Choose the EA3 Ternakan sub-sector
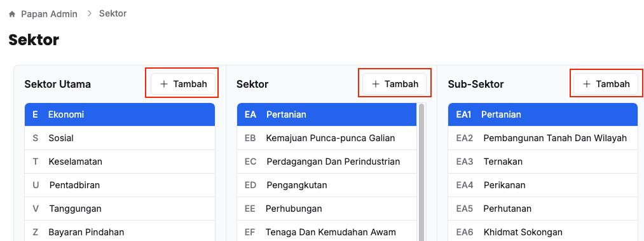 pos(543,162)
